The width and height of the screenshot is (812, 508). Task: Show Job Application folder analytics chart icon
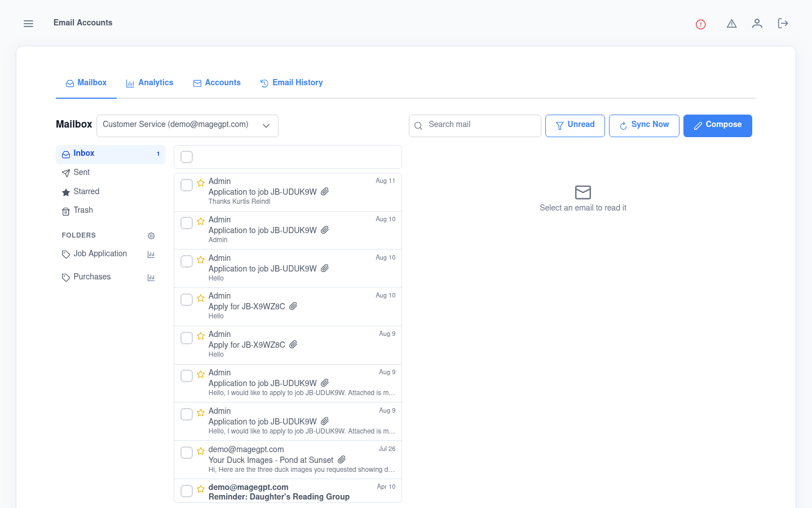(x=151, y=255)
